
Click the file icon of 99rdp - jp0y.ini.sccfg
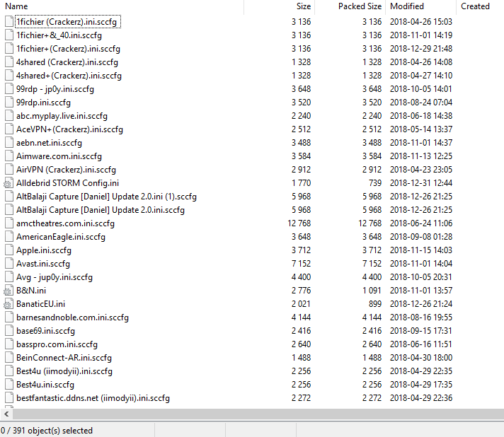tap(9, 88)
